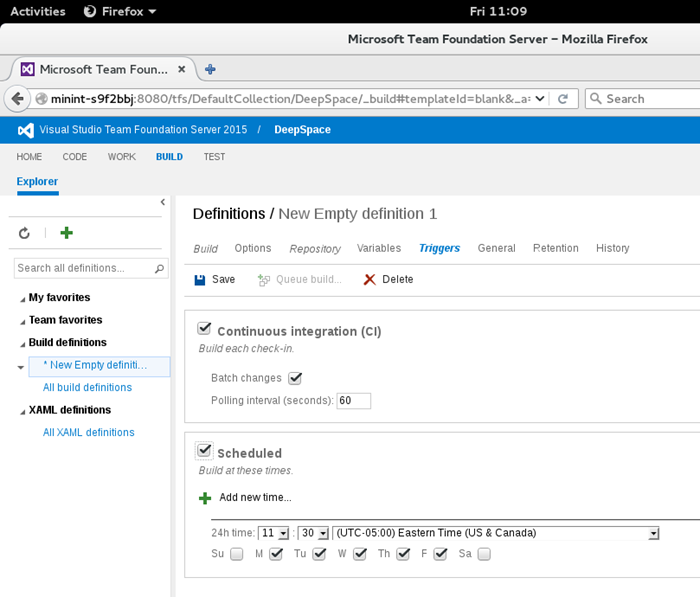The image size is (700, 597).
Task: Click the Search all definitions field
Action: (91, 268)
